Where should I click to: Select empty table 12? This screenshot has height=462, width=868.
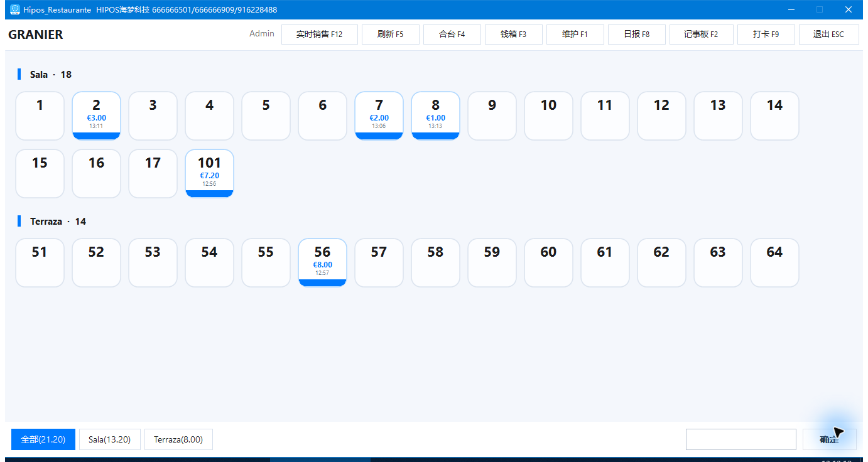pos(662,115)
